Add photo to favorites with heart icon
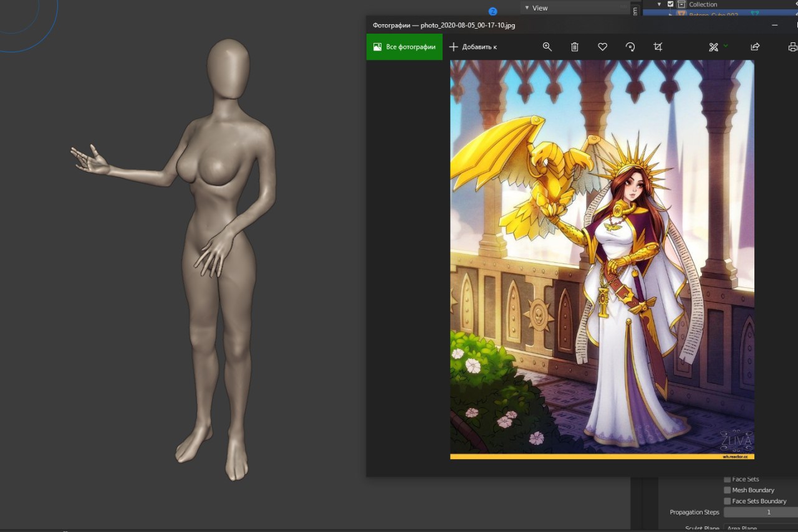Screen dimensions: 798x532 (602, 47)
